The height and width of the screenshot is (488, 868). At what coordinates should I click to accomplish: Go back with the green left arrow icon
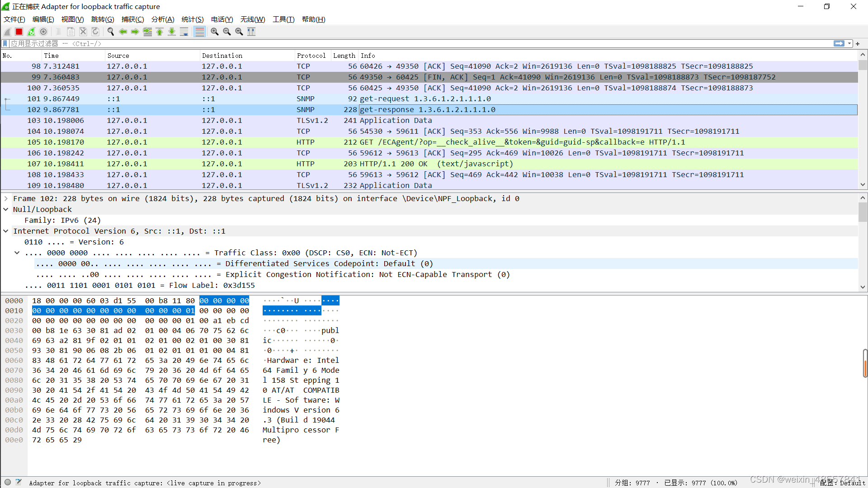point(123,32)
